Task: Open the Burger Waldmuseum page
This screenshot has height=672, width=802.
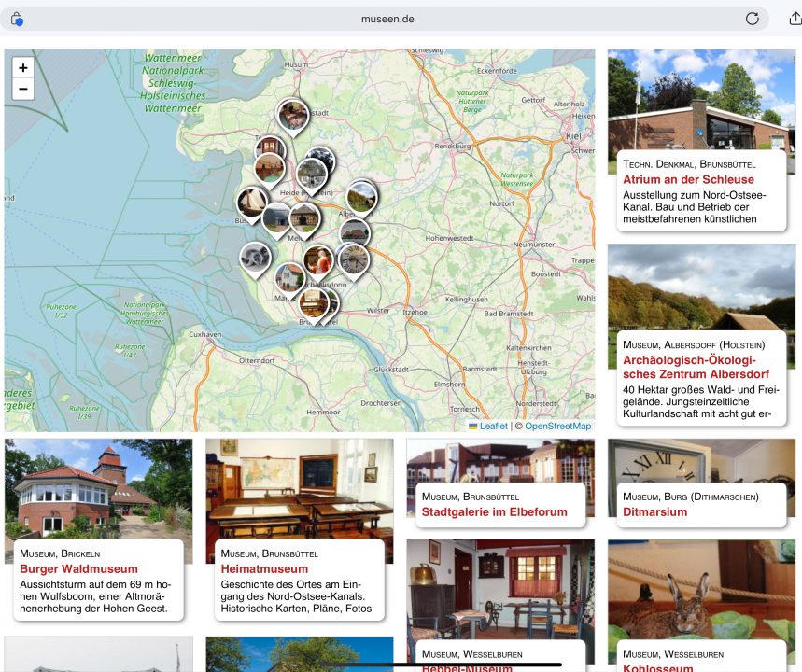Action: coord(78,568)
